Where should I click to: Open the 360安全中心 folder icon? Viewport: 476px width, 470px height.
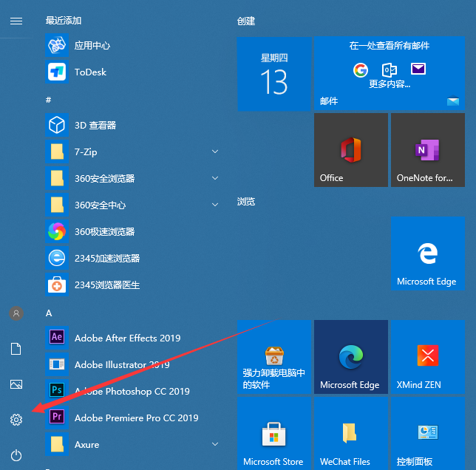point(57,205)
